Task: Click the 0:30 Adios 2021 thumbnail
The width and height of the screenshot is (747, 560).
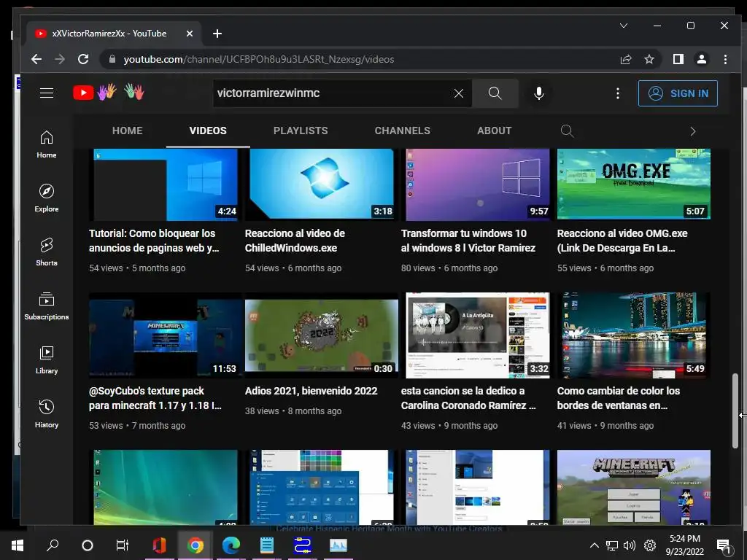Action: coord(322,335)
